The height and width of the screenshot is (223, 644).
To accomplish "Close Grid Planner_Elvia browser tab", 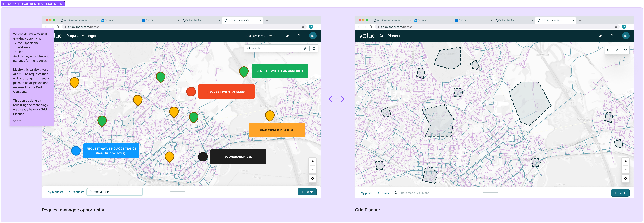I will (x=260, y=20).
